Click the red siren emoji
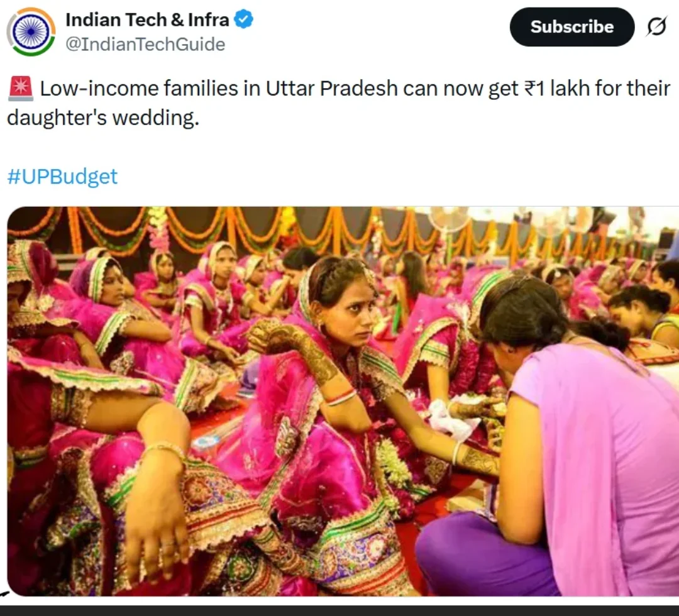This screenshot has height=616, width=679. pyautogui.click(x=20, y=89)
